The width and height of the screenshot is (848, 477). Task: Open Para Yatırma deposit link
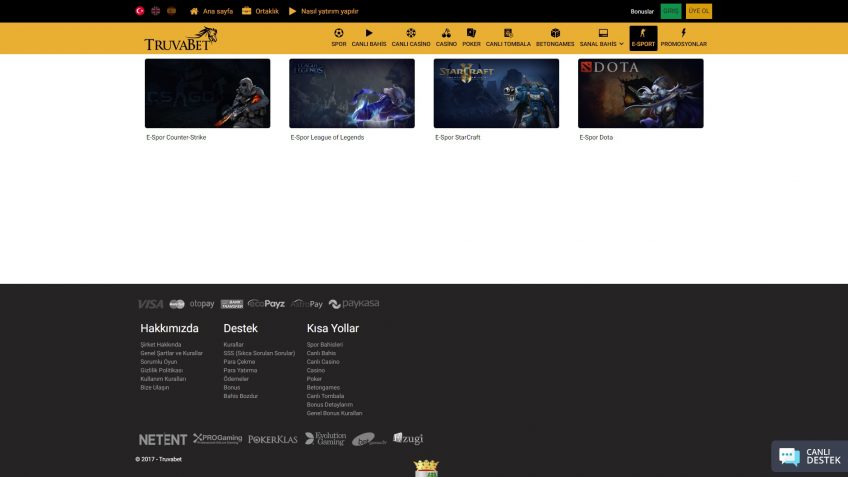(x=240, y=370)
